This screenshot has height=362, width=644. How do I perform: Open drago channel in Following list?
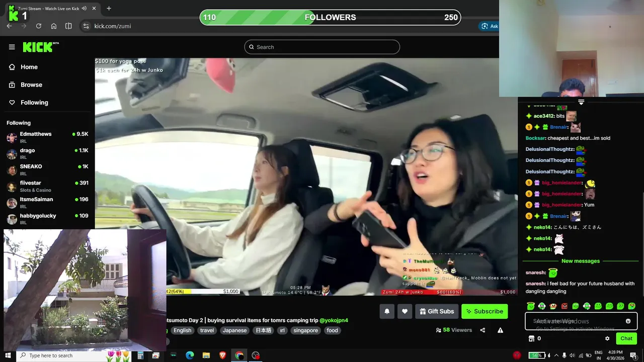click(x=47, y=153)
